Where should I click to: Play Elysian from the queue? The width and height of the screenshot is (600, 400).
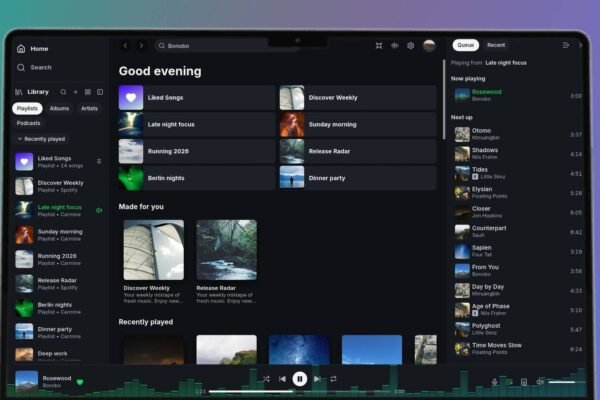(x=518, y=193)
